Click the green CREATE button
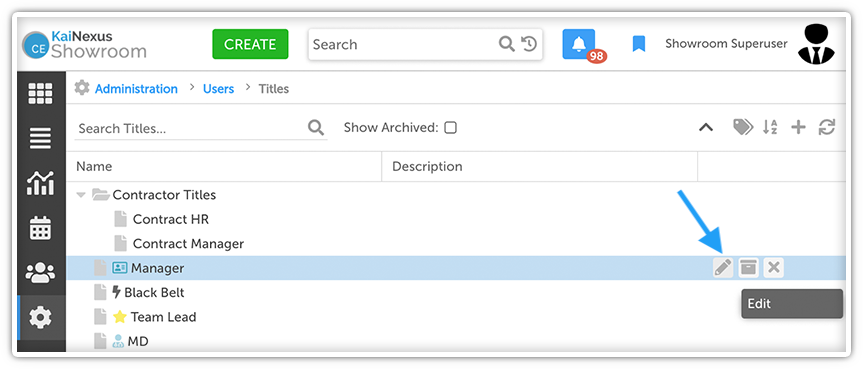This screenshot has width=863, height=369. pos(250,44)
